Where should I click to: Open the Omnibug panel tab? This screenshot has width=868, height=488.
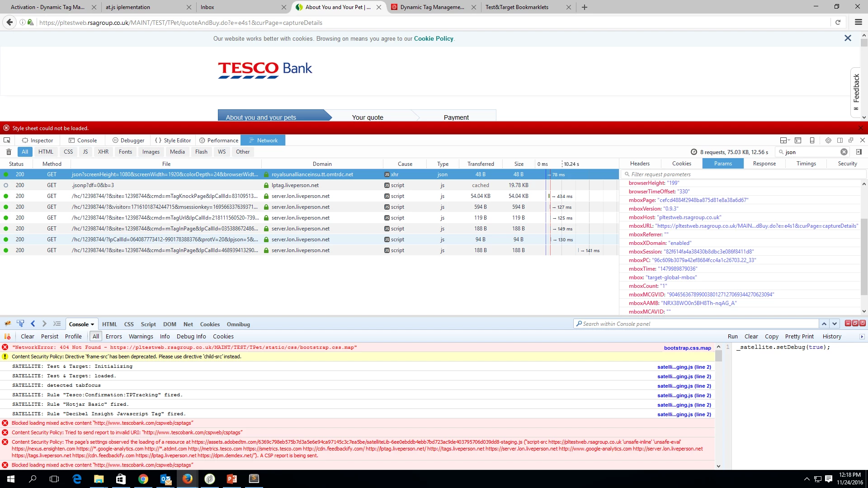(238, 324)
